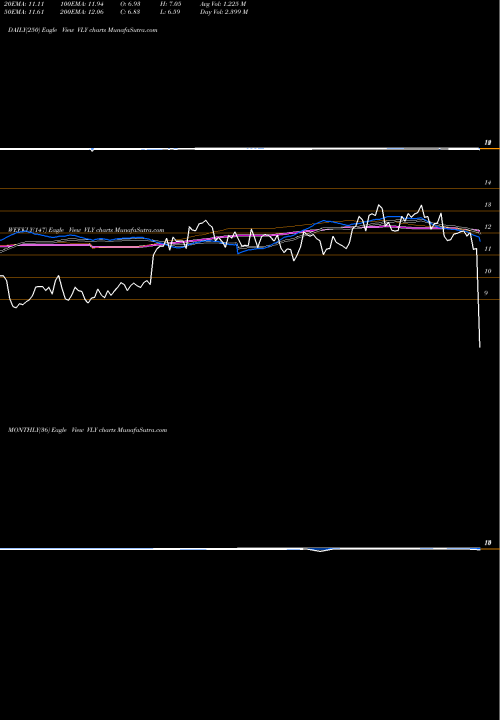Click the Avg Vol 1.225 M value
The image size is (500, 720).
coord(223,4)
